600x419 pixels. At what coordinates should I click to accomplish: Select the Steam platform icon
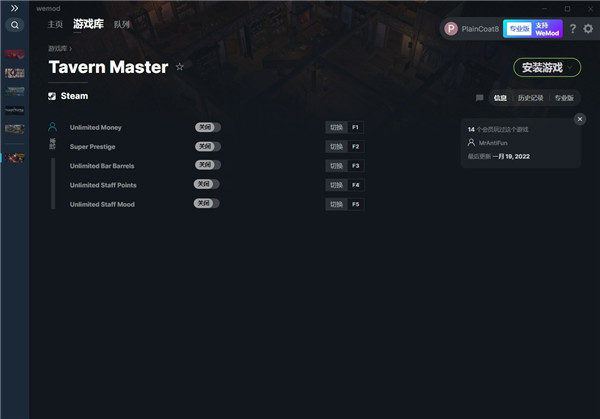[52, 96]
